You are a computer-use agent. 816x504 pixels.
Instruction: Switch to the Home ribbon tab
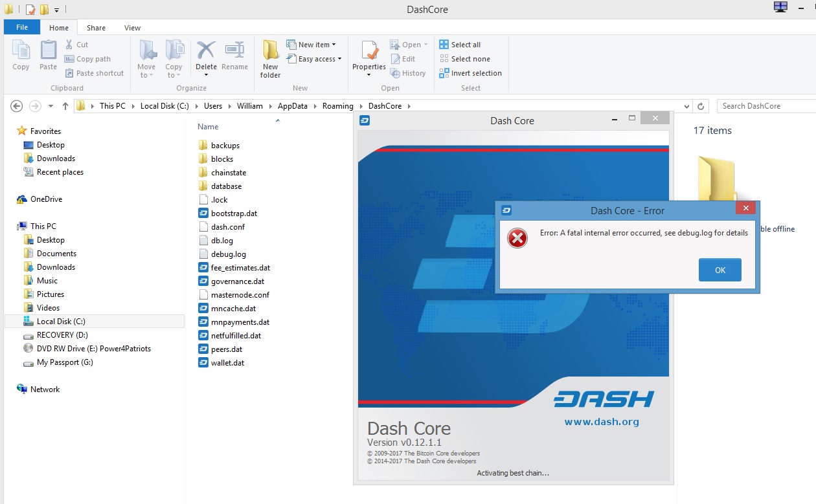pyautogui.click(x=59, y=28)
